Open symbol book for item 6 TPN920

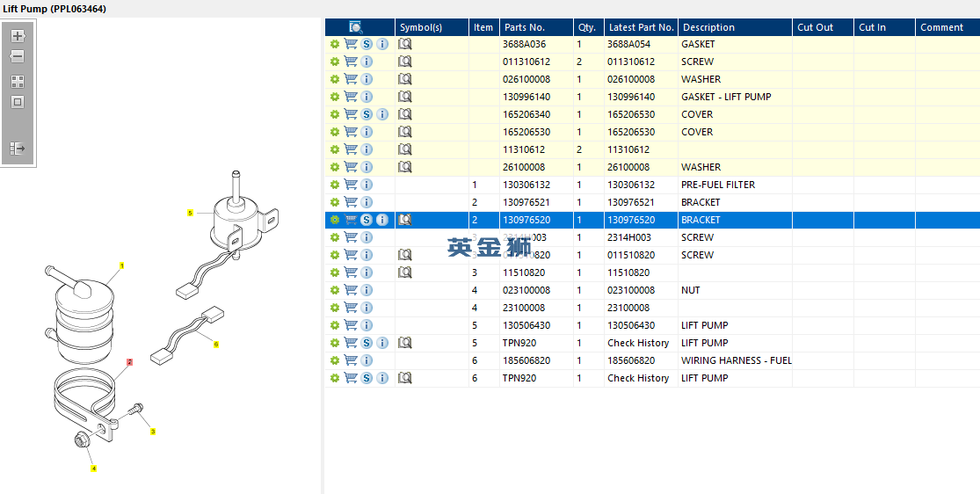pos(405,378)
